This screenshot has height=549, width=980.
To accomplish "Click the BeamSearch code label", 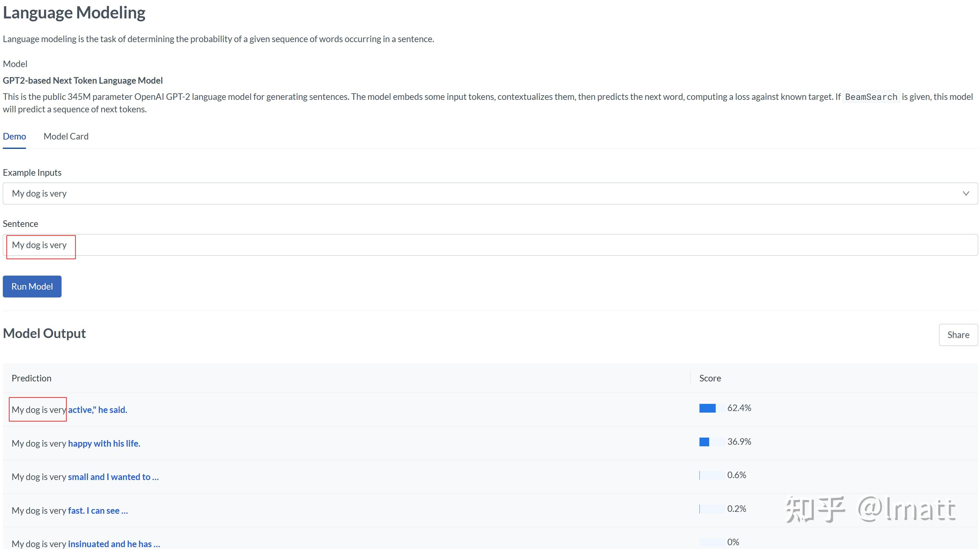I will coord(871,97).
